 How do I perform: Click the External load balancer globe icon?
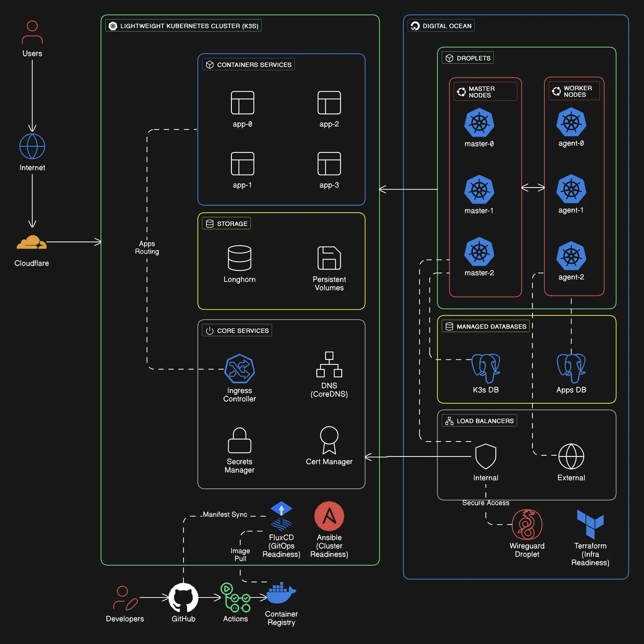point(571,456)
